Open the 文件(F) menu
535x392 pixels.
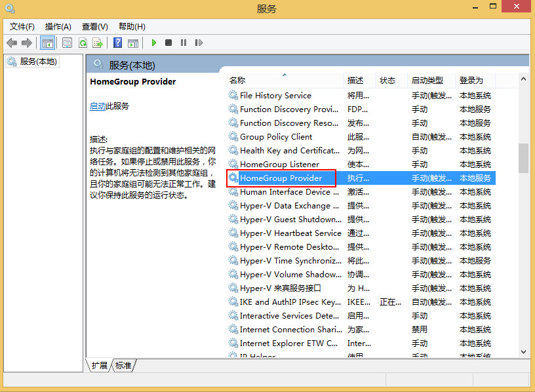[x=22, y=27]
